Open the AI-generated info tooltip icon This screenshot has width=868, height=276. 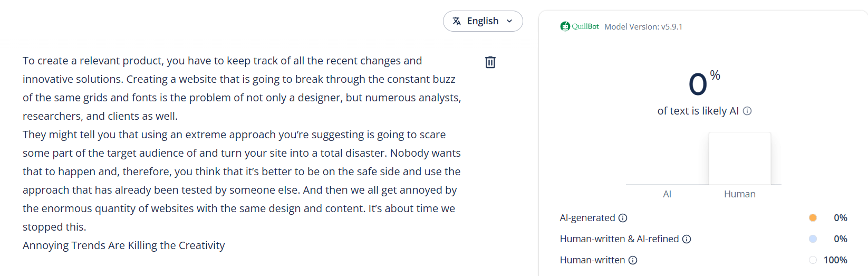(623, 218)
